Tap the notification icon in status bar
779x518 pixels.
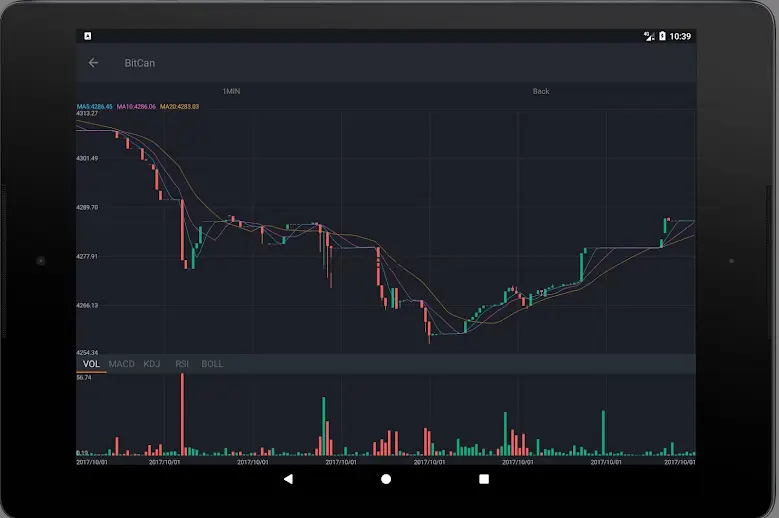pyautogui.click(x=88, y=36)
